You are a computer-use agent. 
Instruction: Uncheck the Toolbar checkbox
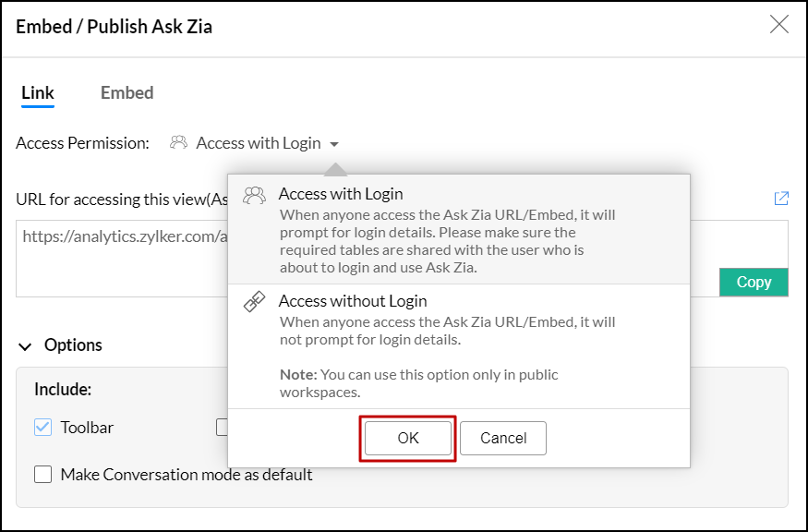[42, 428]
